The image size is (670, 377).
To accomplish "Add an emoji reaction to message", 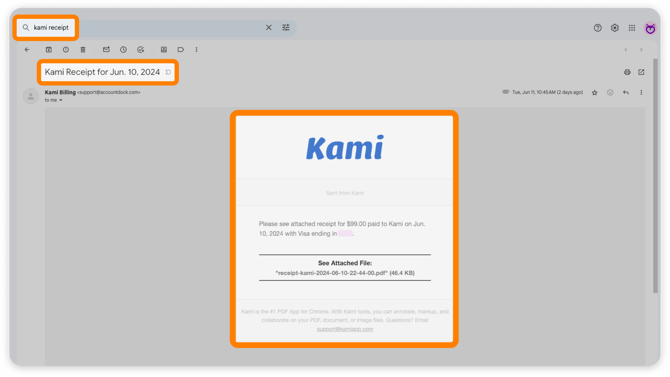I will click(610, 92).
